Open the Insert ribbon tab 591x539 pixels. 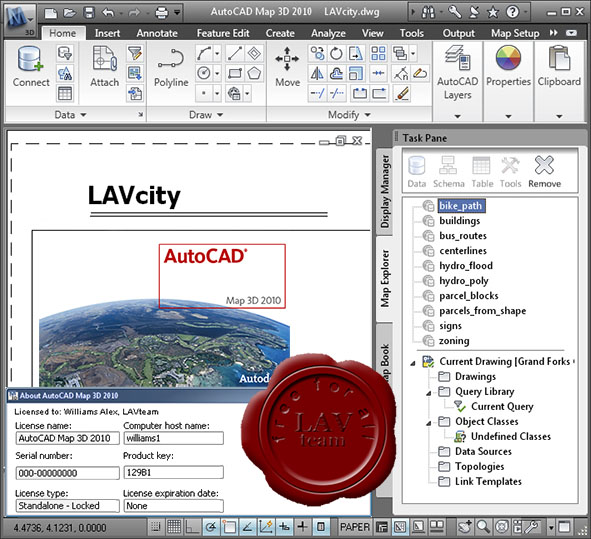tap(107, 33)
